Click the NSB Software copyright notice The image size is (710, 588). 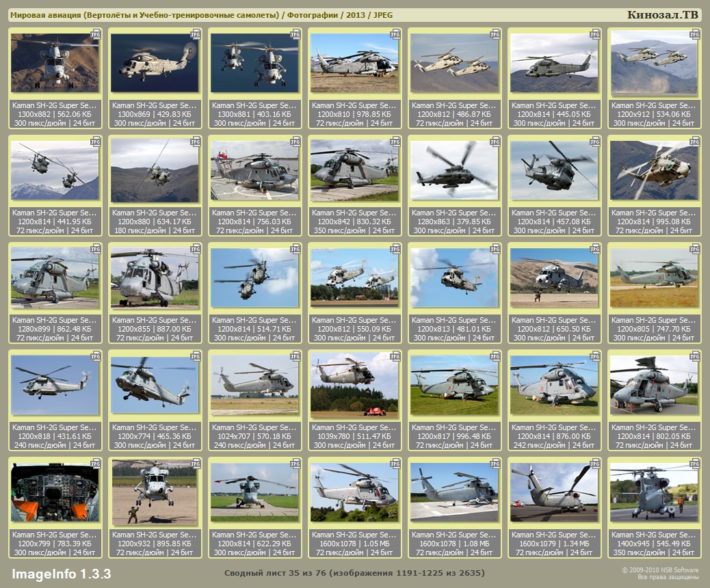click(x=659, y=573)
